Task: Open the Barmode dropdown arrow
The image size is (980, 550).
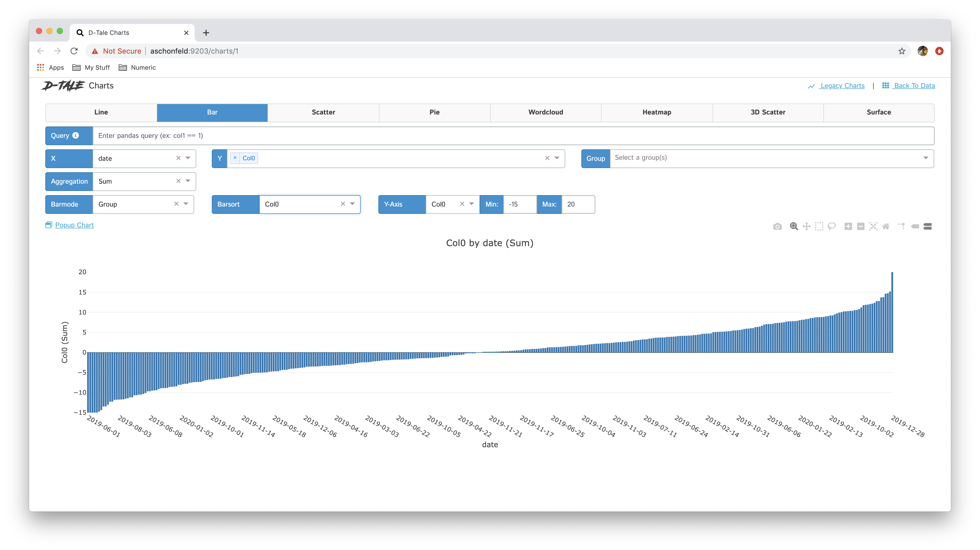Action: coord(186,204)
